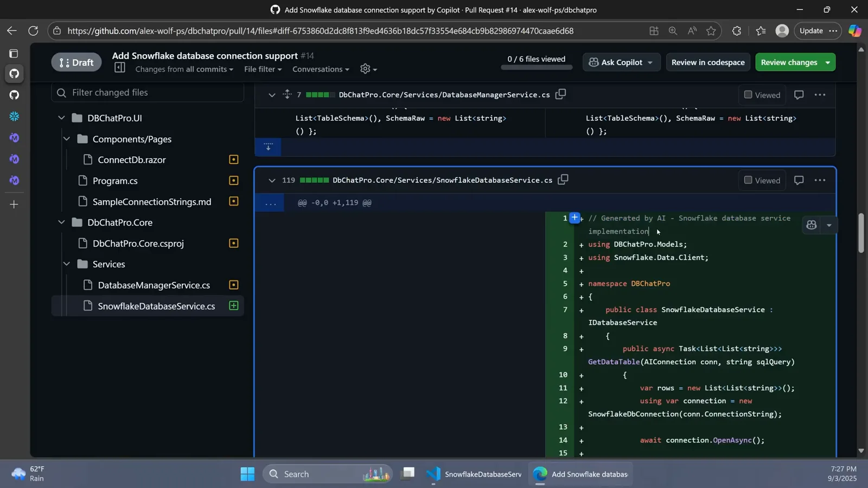
Task: Expand down hidden lines below the DatabaseManagerService diff
Action: click(268, 147)
